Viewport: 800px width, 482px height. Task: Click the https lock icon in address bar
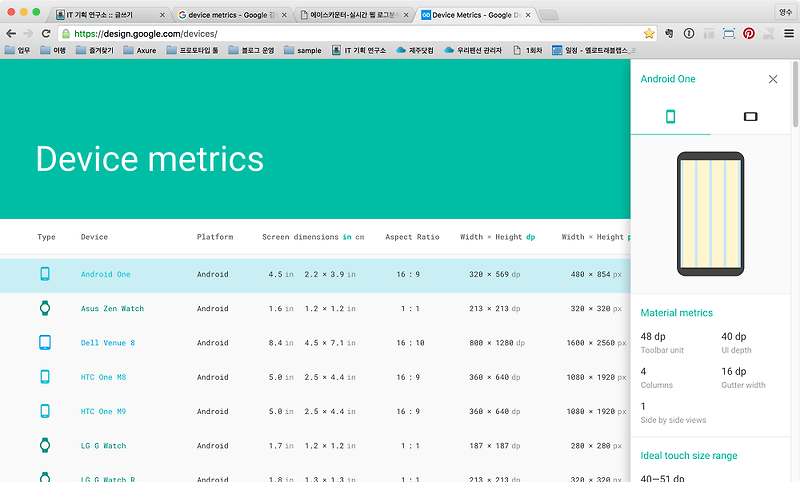(x=65, y=34)
